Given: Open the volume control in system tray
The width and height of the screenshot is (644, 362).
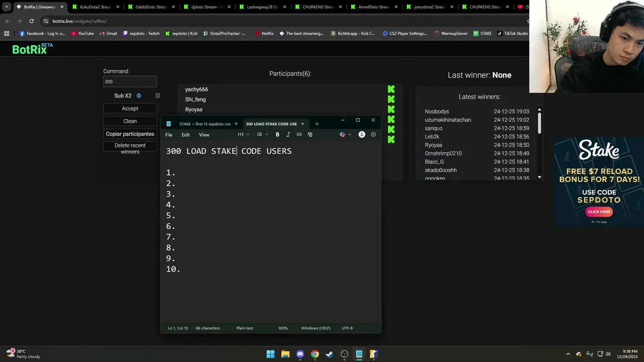Looking at the screenshot, I should tap(608, 354).
